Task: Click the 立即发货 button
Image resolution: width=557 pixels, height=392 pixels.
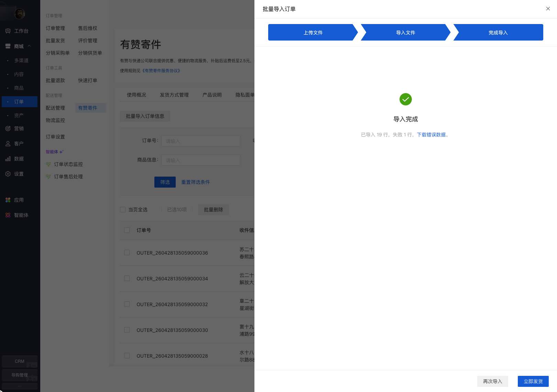Action: pos(533,381)
